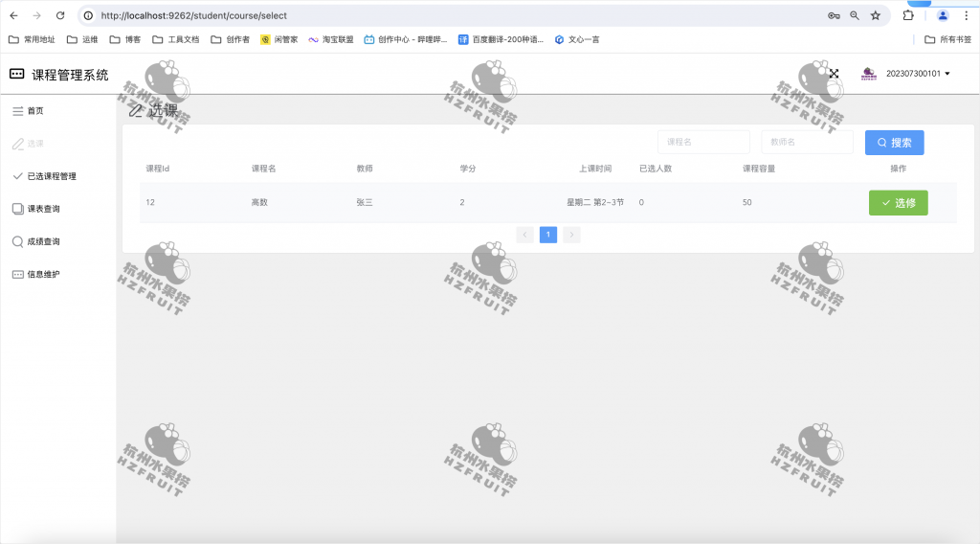Go to 首页 in sidebar

tap(58, 111)
